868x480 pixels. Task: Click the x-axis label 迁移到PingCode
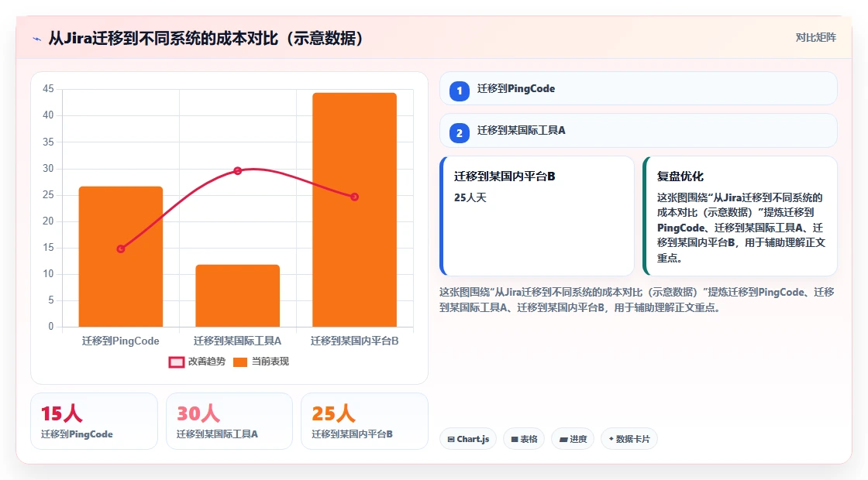pyautogui.click(x=121, y=341)
